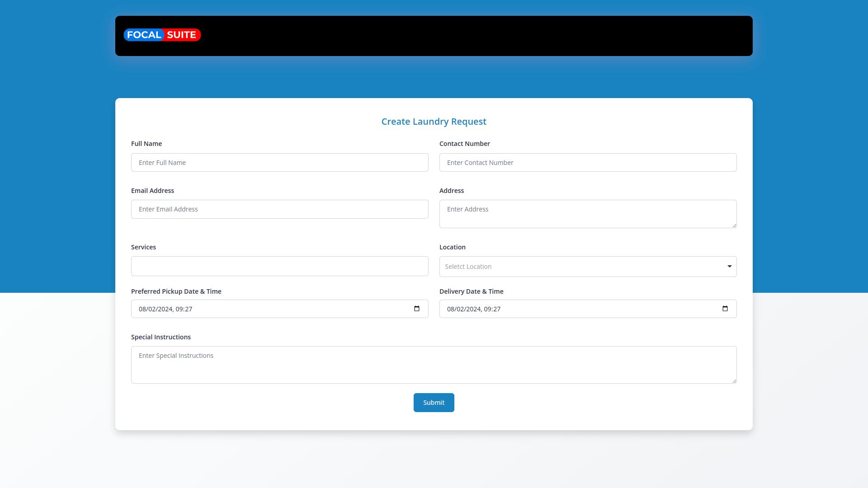Image resolution: width=868 pixels, height=488 pixels.
Task: Click the Location dropdown arrow
Action: 729,267
